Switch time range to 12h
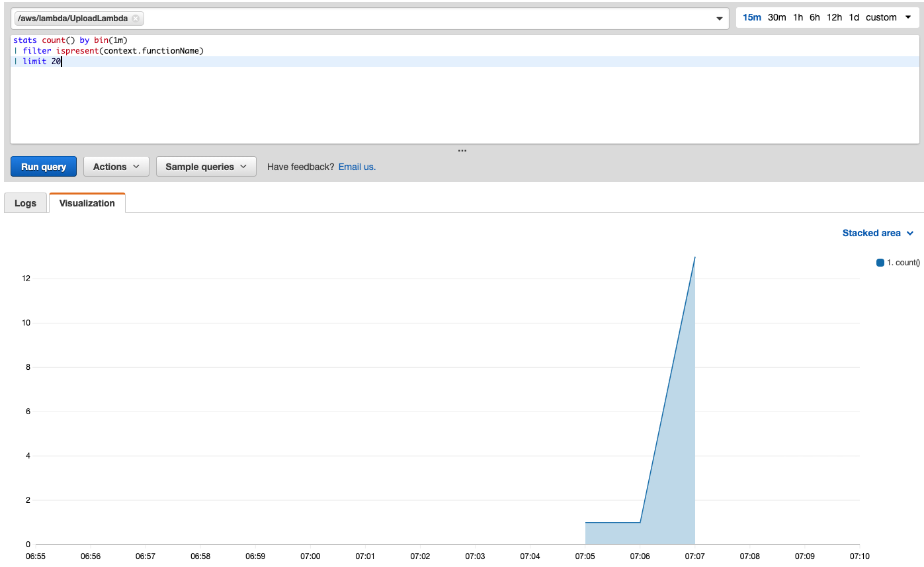Screen dimensions: 924x567 (x=835, y=18)
